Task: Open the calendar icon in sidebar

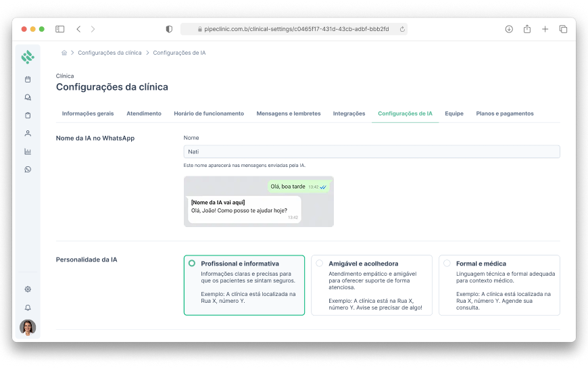Action: tap(28, 79)
